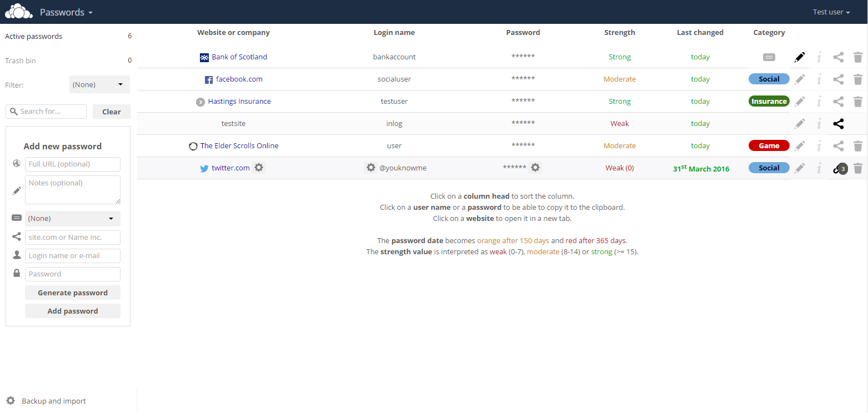The height and width of the screenshot is (413, 868).
Task: Click the new Password input field
Action: point(73,274)
